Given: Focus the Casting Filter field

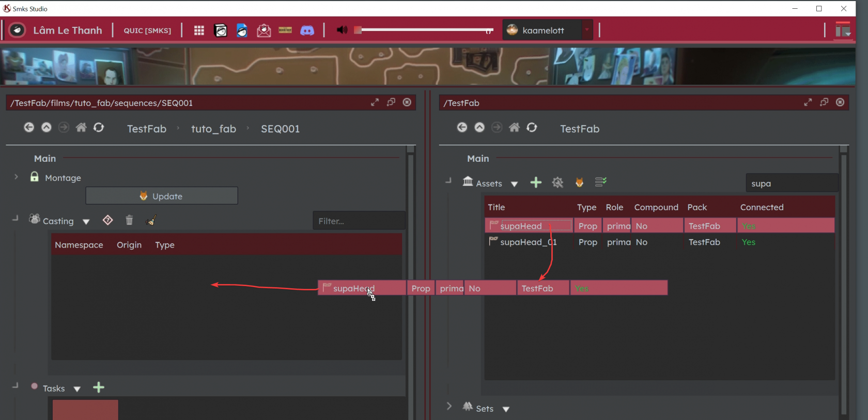Looking at the screenshot, I should (359, 221).
